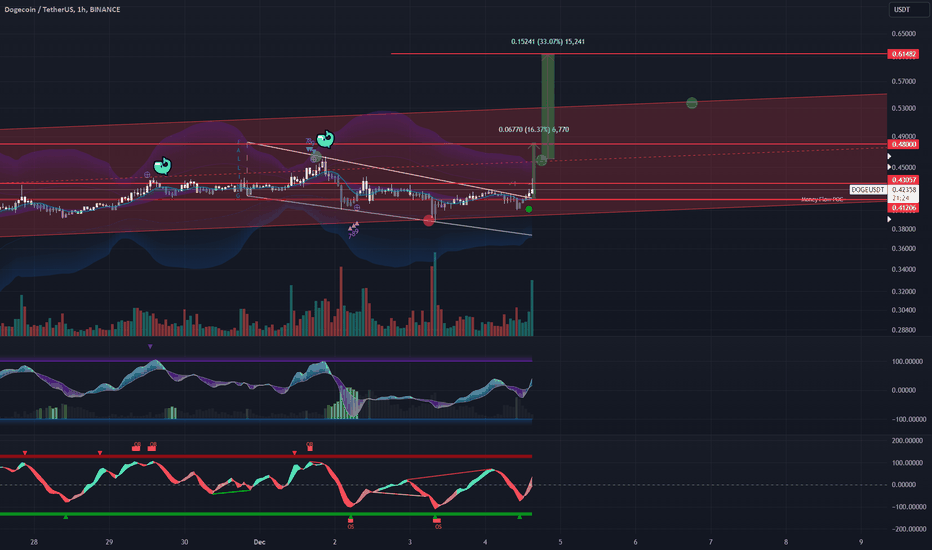Click the small green dot under the latest candle
The width and height of the screenshot is (932, 550).
point(529,209)
